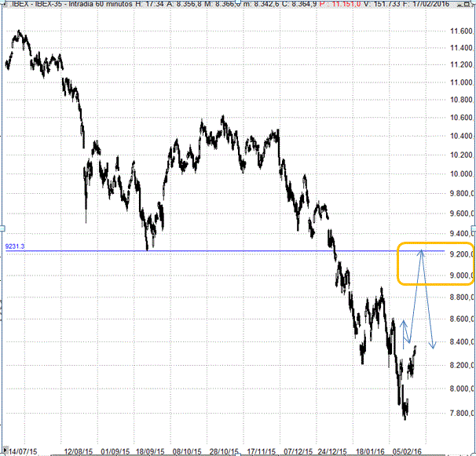Click the 7.800 price axis label

point(461,413)
